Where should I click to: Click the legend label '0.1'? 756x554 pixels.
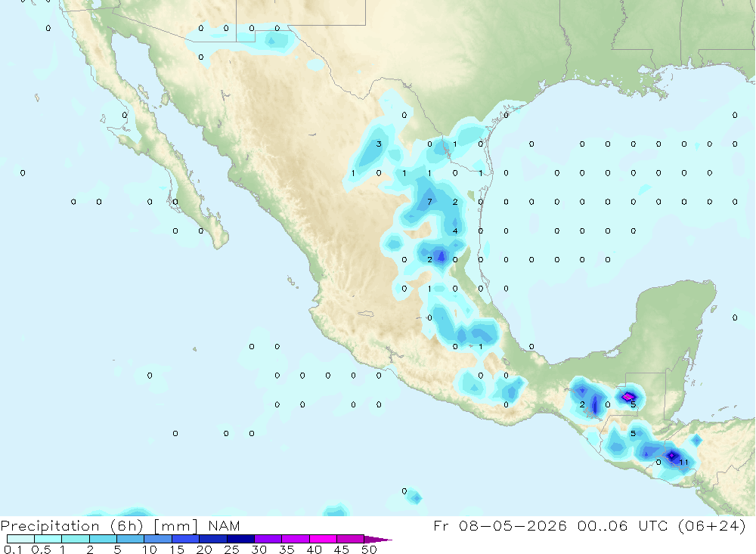pyautogui.click(x=13, y=549)
